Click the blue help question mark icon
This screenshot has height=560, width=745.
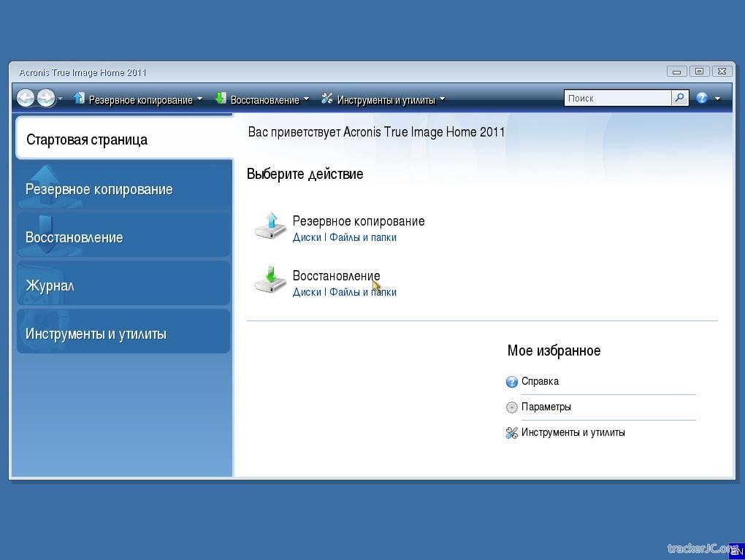click(702, 98)
